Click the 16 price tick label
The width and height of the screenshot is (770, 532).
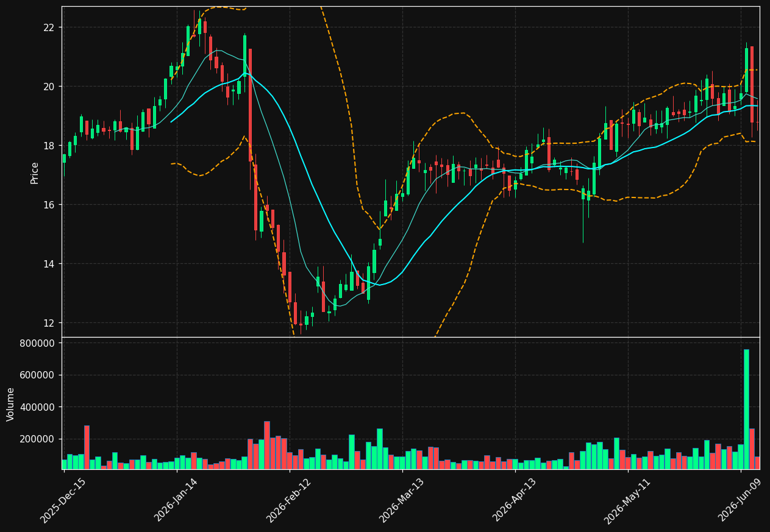click(49, 205)
